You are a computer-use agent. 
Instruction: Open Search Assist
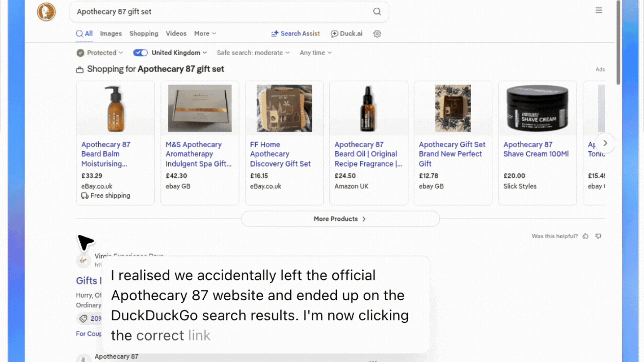[x=295, y=34]
